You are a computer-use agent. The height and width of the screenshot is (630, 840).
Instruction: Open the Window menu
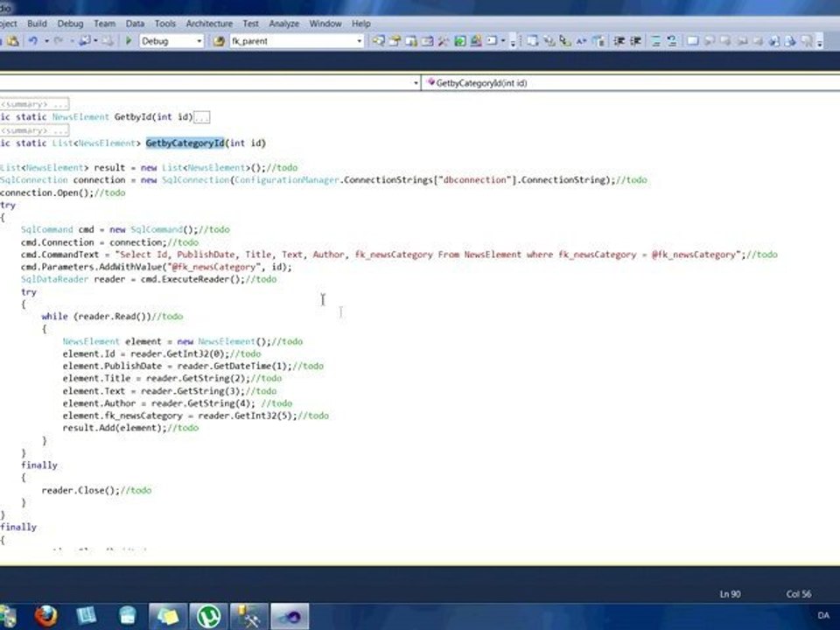325,24
